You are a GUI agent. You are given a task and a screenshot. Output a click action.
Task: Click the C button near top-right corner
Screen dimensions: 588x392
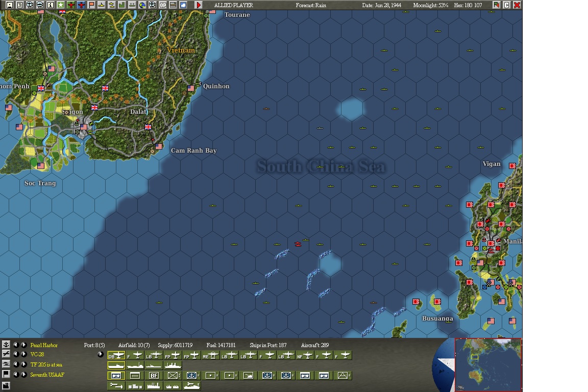tap(507, 5)
